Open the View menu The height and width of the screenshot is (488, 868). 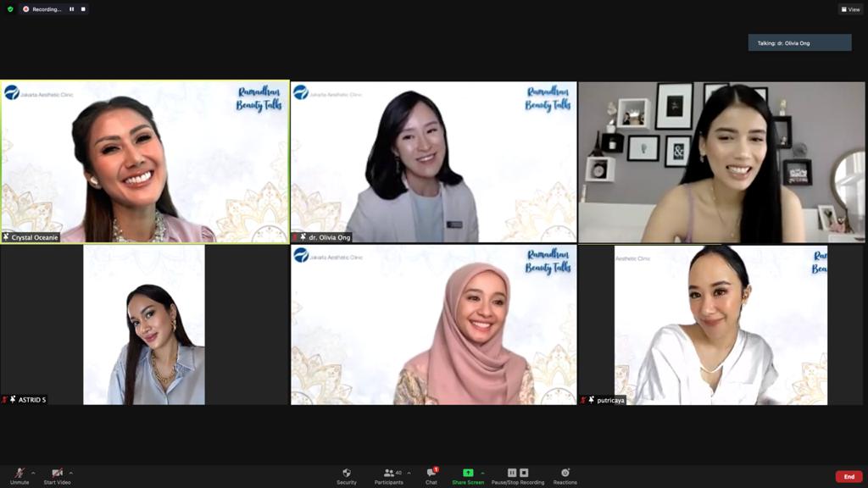(x=849, y=9)
